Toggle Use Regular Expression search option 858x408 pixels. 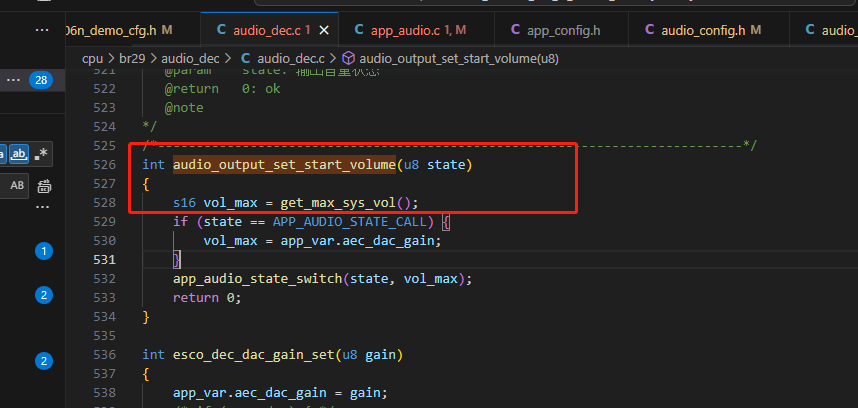pos(41,155)
